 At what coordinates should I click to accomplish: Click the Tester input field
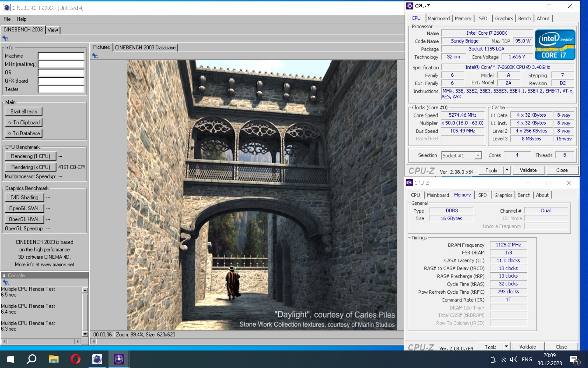click(x=61, y=89)
